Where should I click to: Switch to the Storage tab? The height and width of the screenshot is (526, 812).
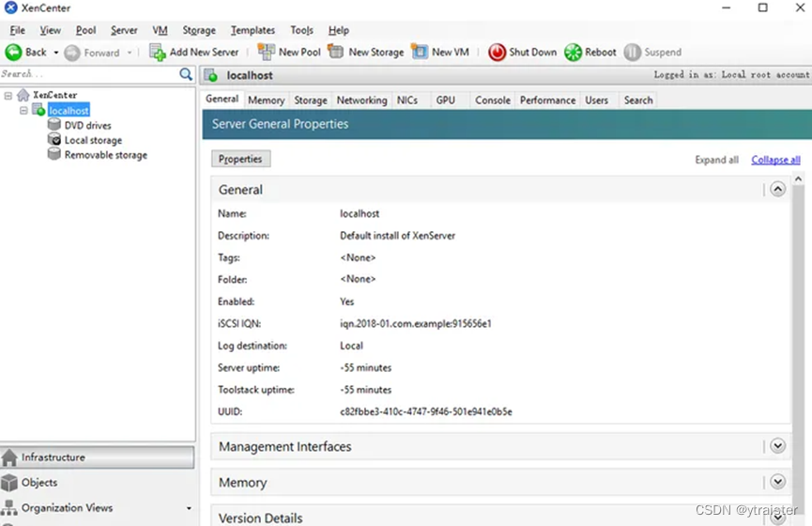(311, 100)
